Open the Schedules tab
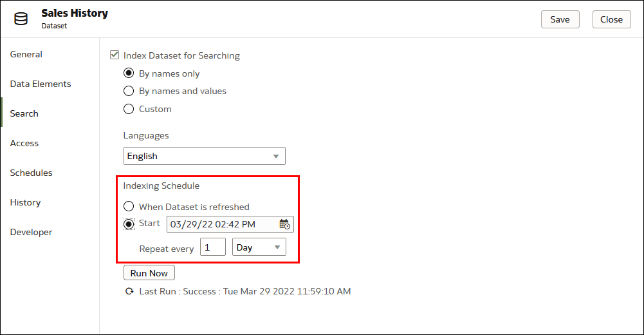This screenshot has width=644, height=335. (x=32, y=173)
